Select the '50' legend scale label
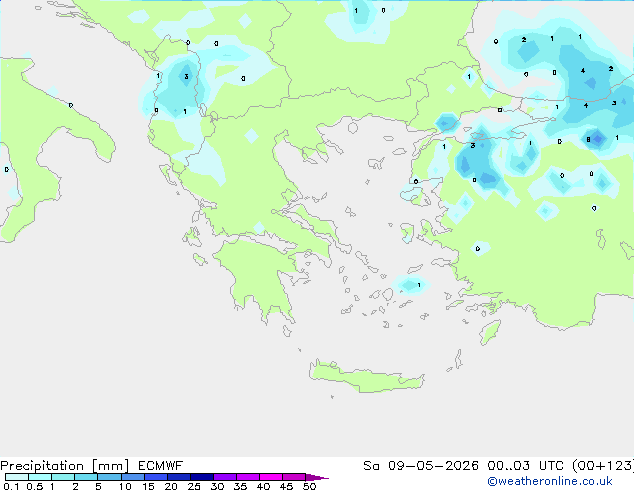 tap(309, 486)
